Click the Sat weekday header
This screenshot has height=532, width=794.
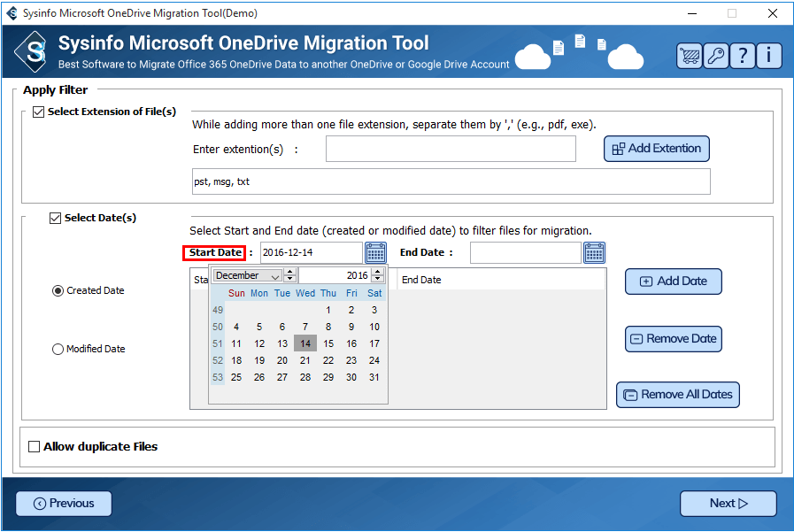[374, 294]
